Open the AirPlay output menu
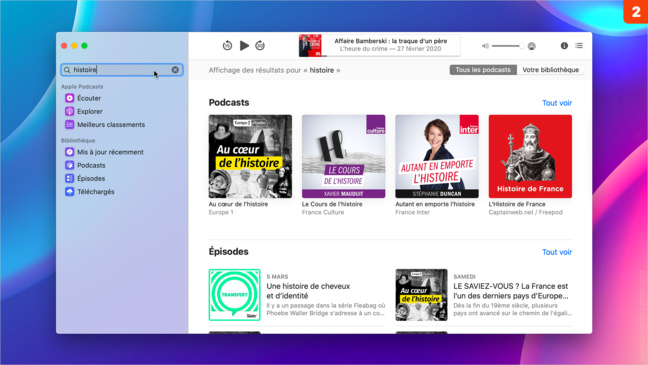The width and height of the screenshot is (648, 365). pyautogui.click(x=532, y=46)
